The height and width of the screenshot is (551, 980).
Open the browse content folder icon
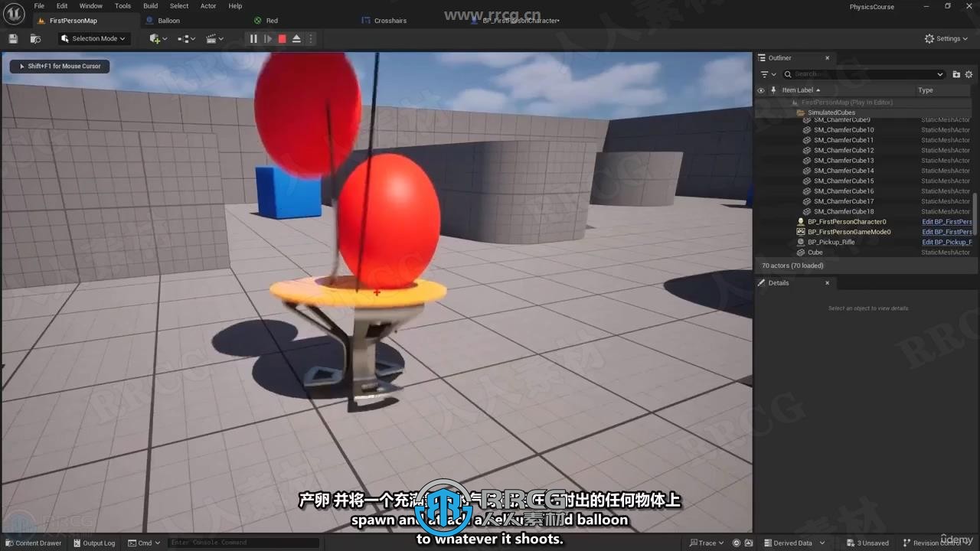click(35, 38)
